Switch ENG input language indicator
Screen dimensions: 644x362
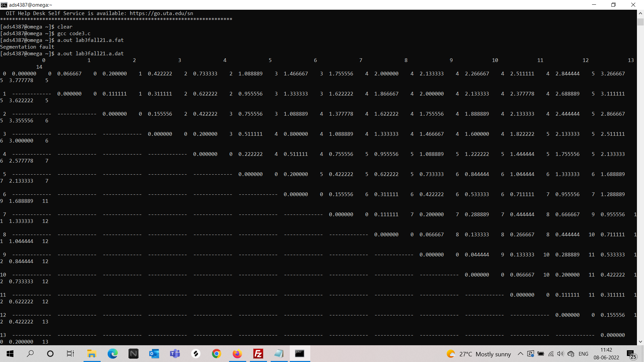click(584, 354)
